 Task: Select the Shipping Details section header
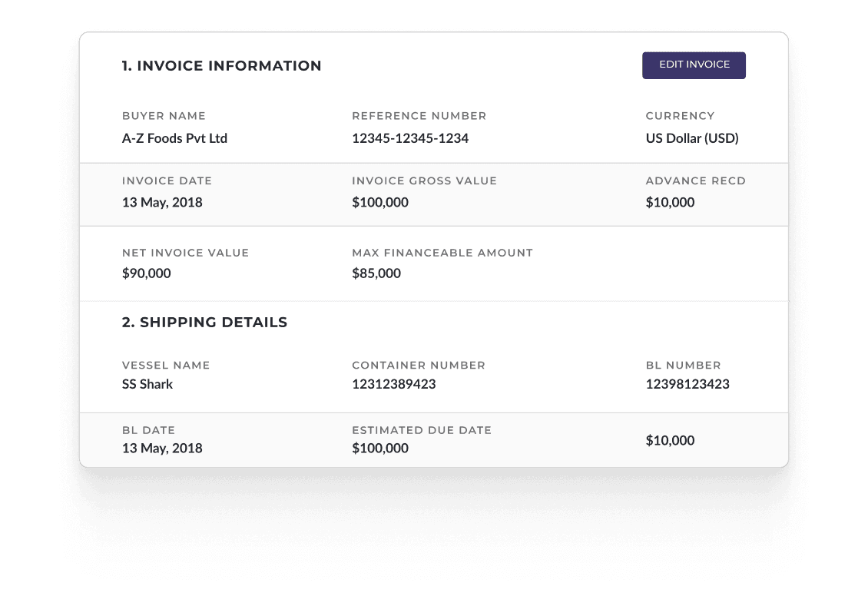pyautogui.click(x=204, y=323)
